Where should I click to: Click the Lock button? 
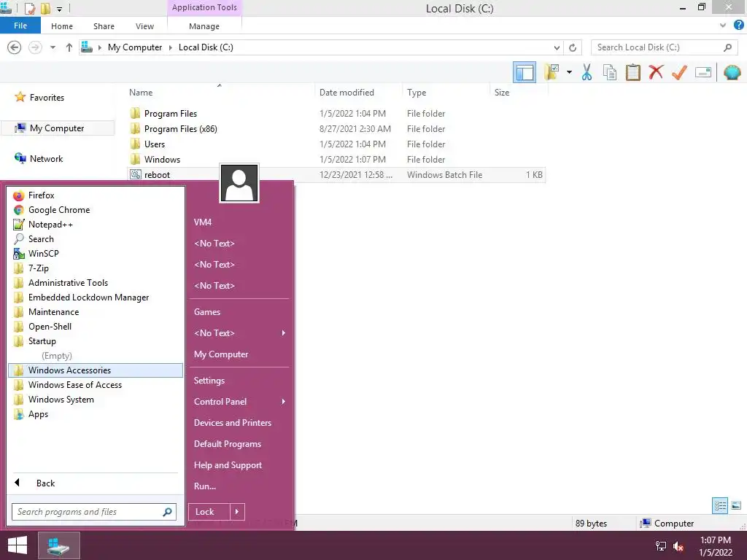[x=209, y=512]
